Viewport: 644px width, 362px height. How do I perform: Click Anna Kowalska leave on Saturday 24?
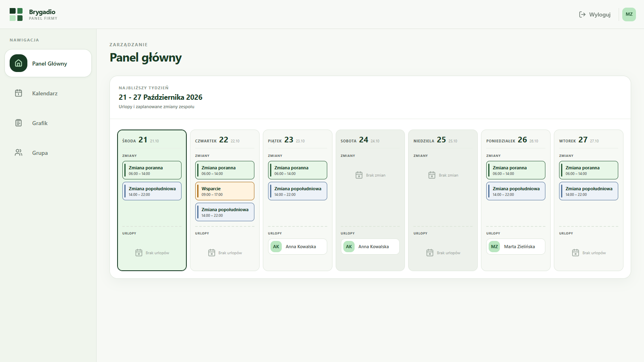click(x=370, y=247)
